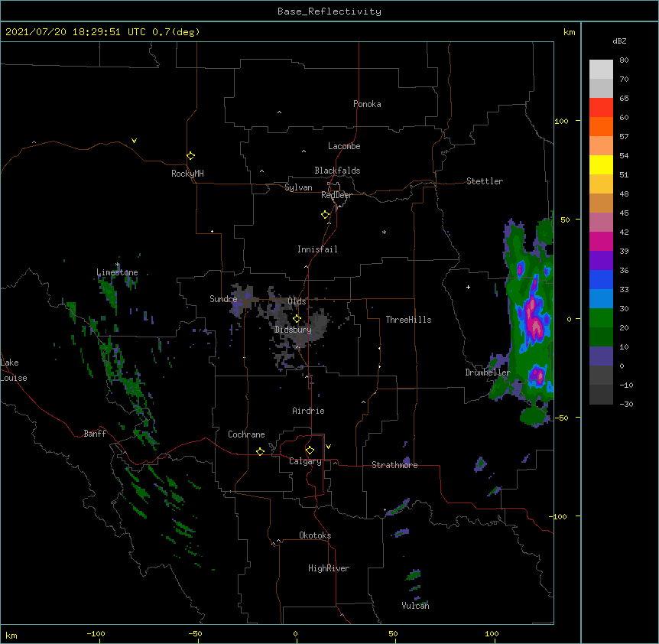The height and width of the screenshot is (644, 659).
Task: Select the yellow diamond marker below RedDeer
Action: click(x=325, y=215)
